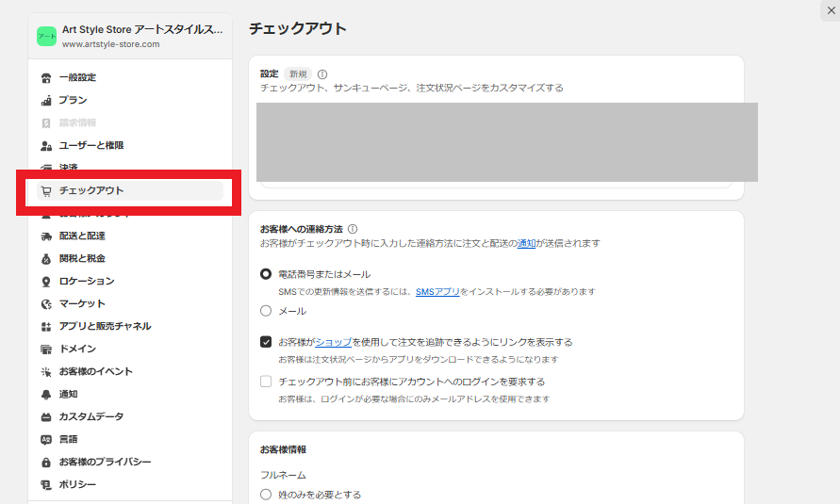Click info icon beside 設定 新規 badge
Viewport: 840px width, 504px height.
pos(322,74)
